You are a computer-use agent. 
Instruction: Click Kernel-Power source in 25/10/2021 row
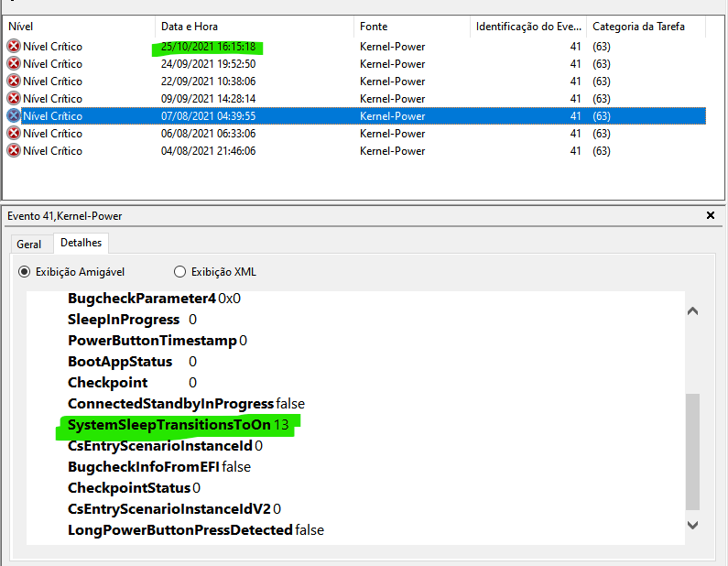point(392,47)
